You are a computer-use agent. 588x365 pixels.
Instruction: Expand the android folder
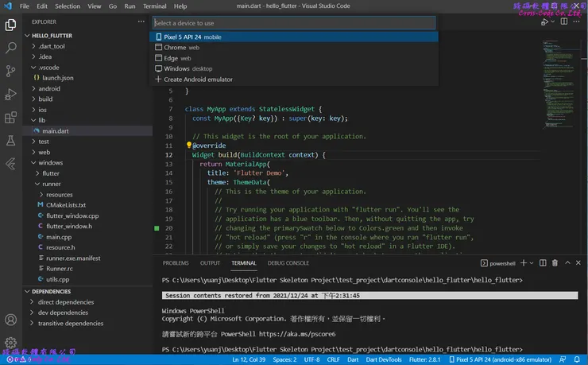pos(49,89)
